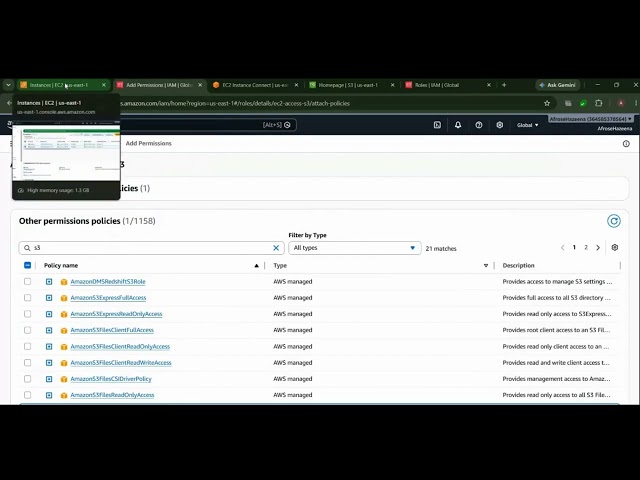The image size is (640, 480).
Task: Expand AmazonS3FilesClientFullAccess policy details
Action: click(x=49, y=330)
